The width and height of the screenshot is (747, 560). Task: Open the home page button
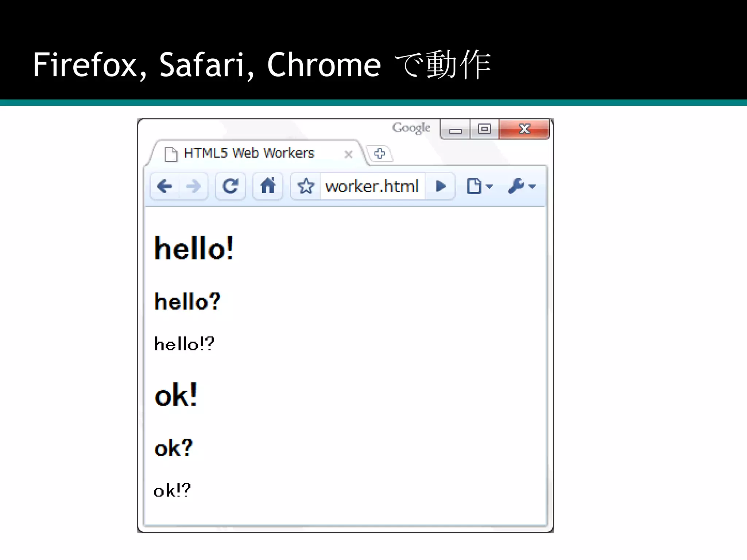(x=268, y=186)
